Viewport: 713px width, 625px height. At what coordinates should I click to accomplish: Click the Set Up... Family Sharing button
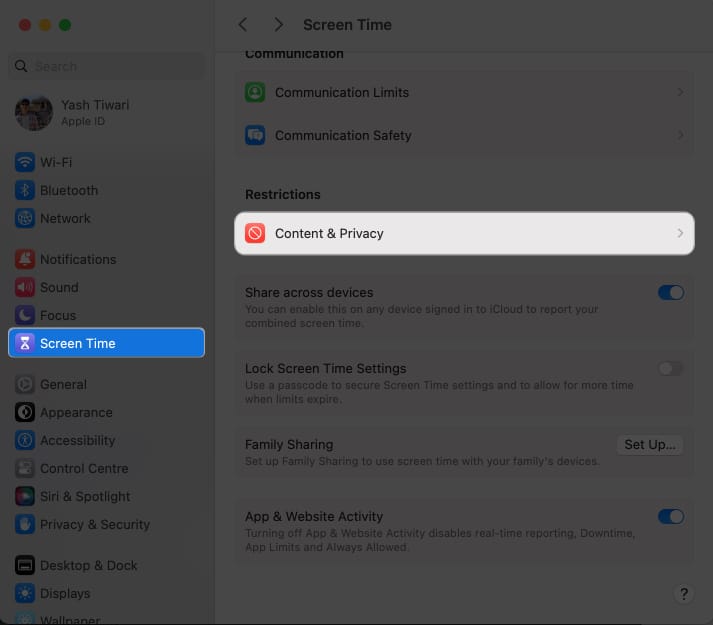coord(649,444)
